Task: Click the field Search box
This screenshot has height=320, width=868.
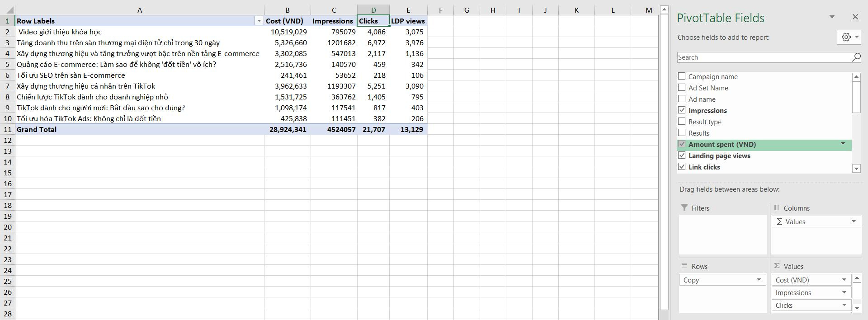Action: tap(764, 57)
